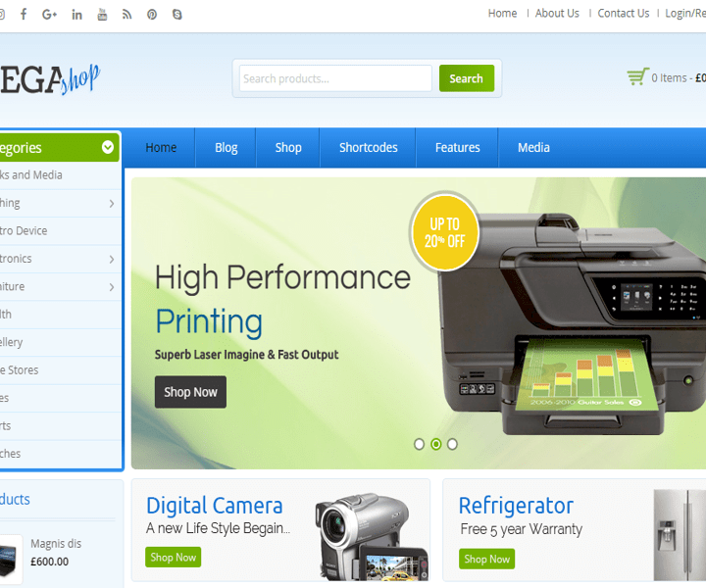Open the Shortcodes menu item
This screenshot has width=706, height=588.
[369, 148]
